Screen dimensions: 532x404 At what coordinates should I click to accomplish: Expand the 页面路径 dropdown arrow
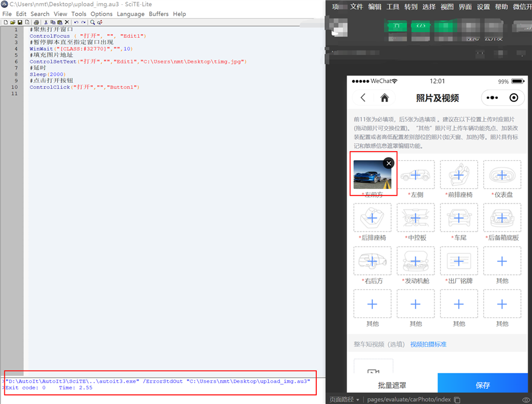[x=358, y=400]
